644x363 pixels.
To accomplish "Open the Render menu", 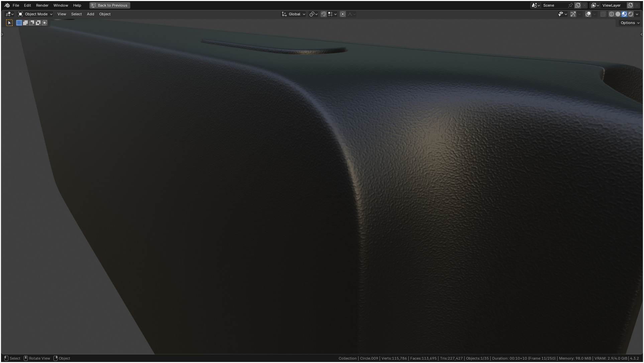I will point(42,5).
